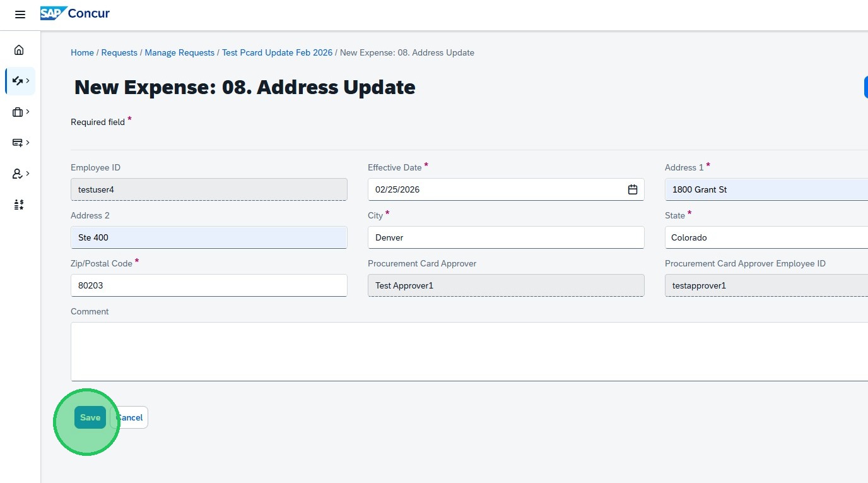Open the hamburger navigation menu
This screenshot has width=868, height=483.
pyautogui.click(x=20, y=15)
